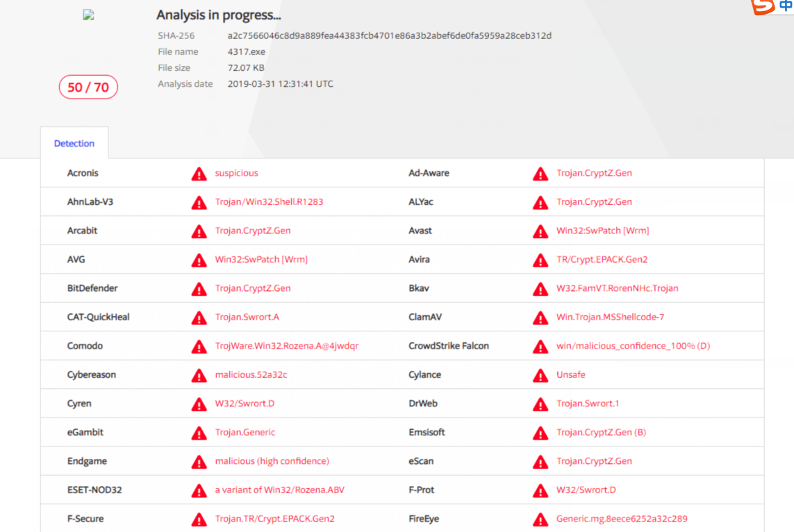Open the Detection tab
The width and height of the screenshot is (794, 532).
click(x=74, y=143)
